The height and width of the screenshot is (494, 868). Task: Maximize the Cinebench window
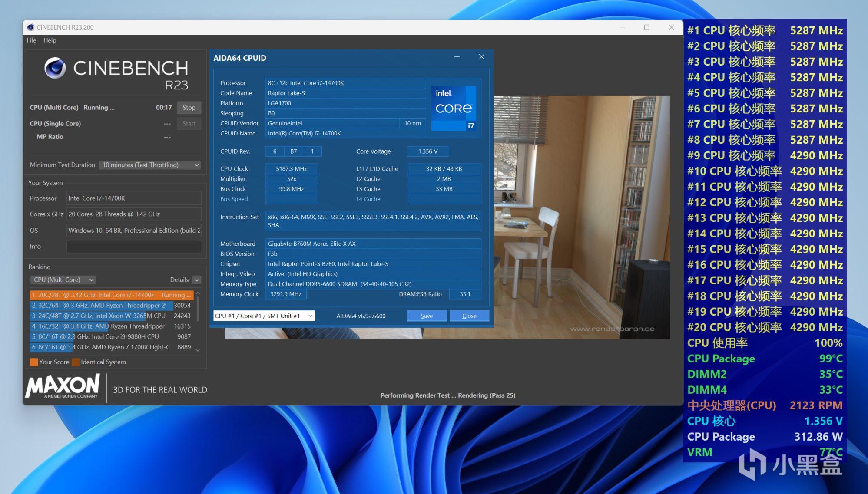coord(646,27)
